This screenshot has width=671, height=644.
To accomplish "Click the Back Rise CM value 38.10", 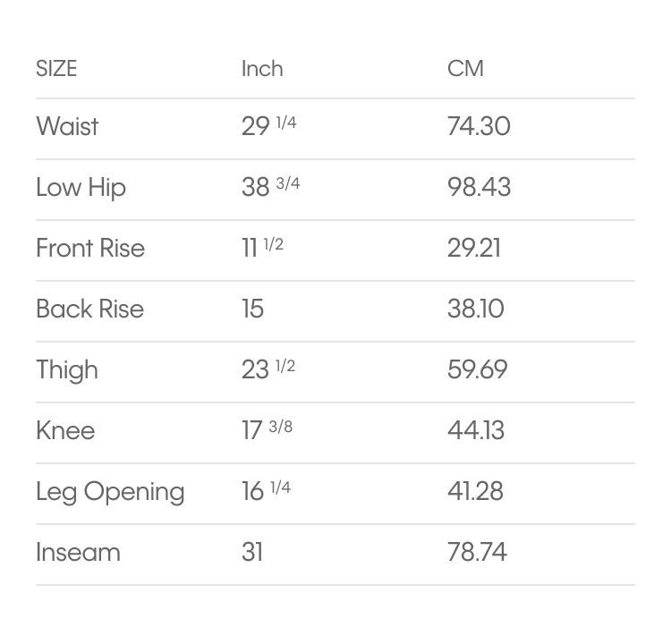I will (x=476, y=309).
